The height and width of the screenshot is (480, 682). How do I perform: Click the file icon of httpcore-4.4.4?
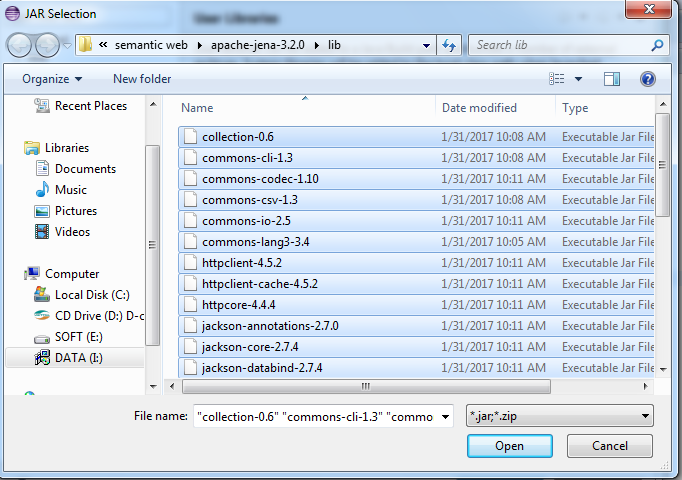point(190,305)
